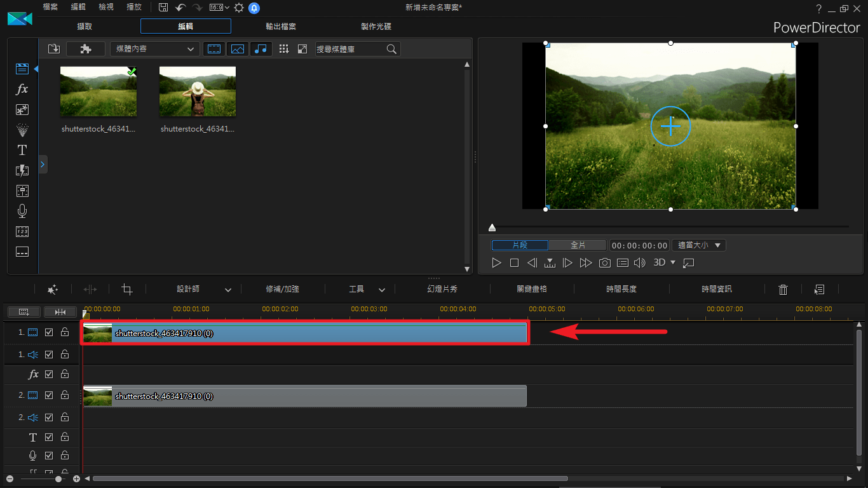Select 全片 movie preview mode
The height and width of the screenshot is (488, 868).
tap(578, 245)
